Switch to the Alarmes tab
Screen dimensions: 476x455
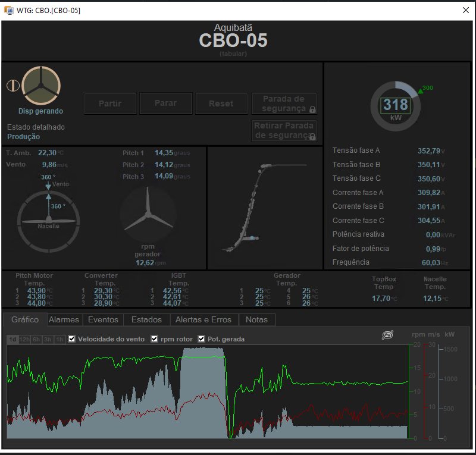tap(64, 319)
